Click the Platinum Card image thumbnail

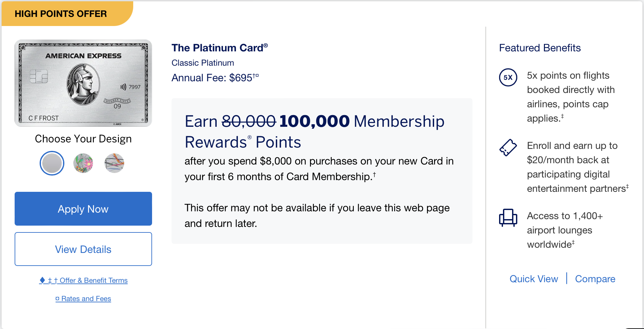click(x=83, y=83)
